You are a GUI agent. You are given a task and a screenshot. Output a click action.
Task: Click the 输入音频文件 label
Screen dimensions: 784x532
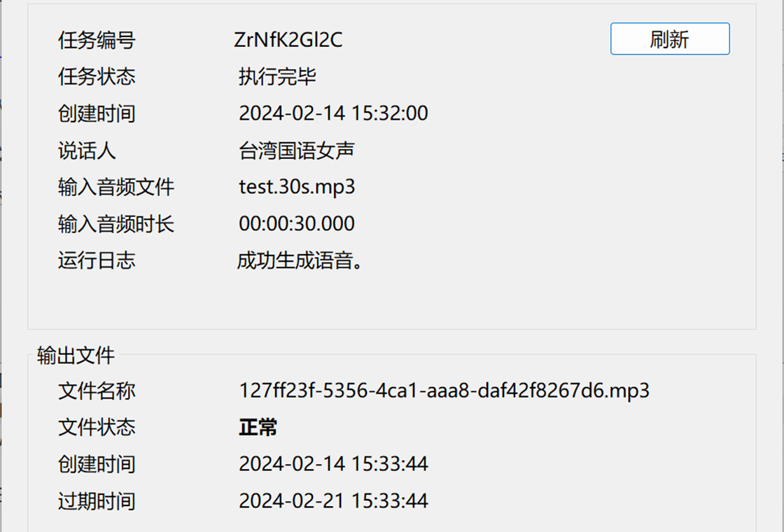(x=116, y=187)
